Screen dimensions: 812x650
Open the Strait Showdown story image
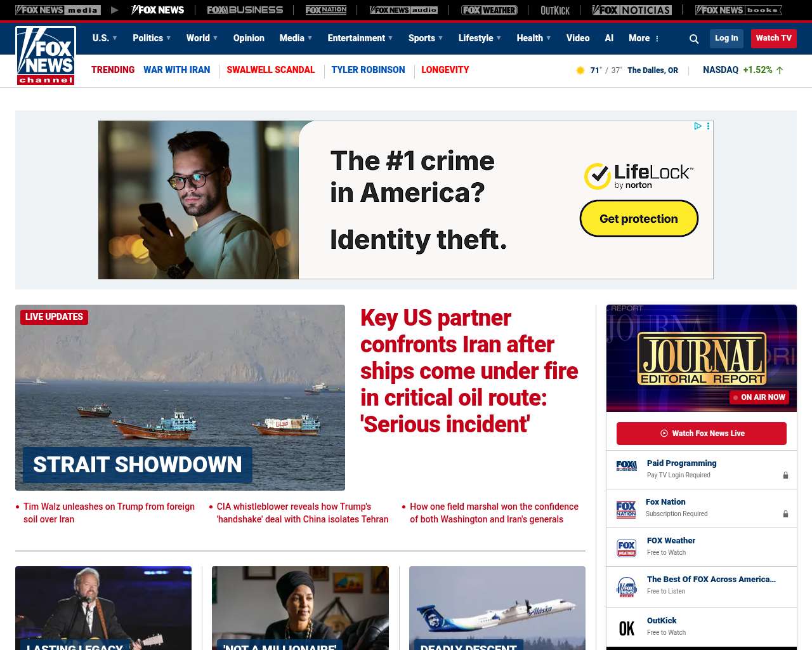(x=180, y=397)
